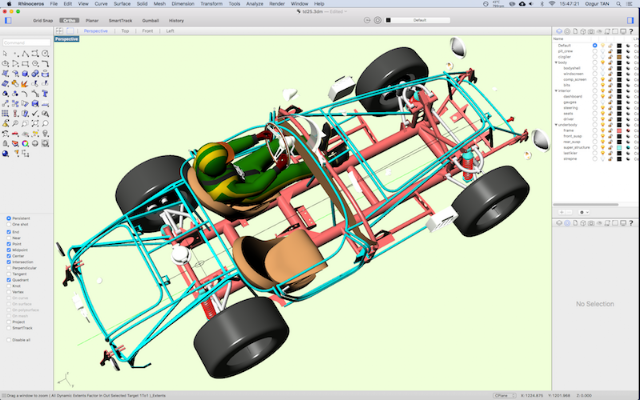Toggle the Planar button
This screenshot has width=640, height=400.
click(92, 20)
